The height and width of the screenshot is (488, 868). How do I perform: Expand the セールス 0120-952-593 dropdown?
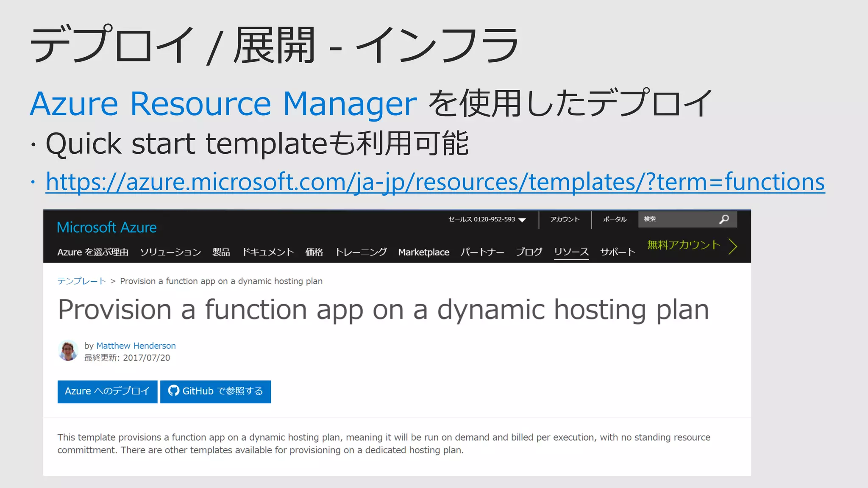(x=487, y=219)
